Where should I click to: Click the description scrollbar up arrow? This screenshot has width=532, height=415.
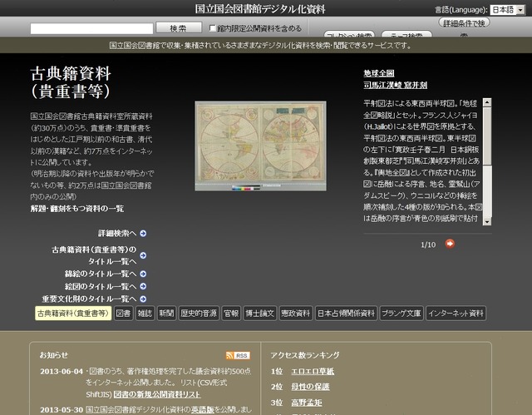[x=487, y=102]
